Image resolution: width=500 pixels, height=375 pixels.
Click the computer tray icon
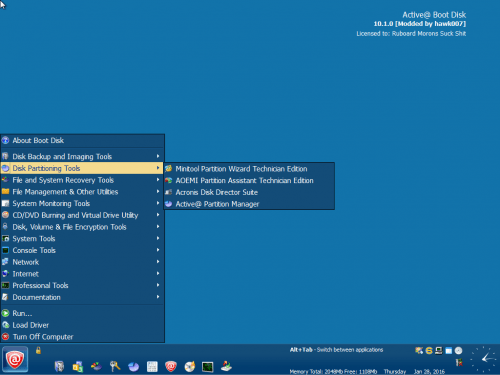click(439, 350)
